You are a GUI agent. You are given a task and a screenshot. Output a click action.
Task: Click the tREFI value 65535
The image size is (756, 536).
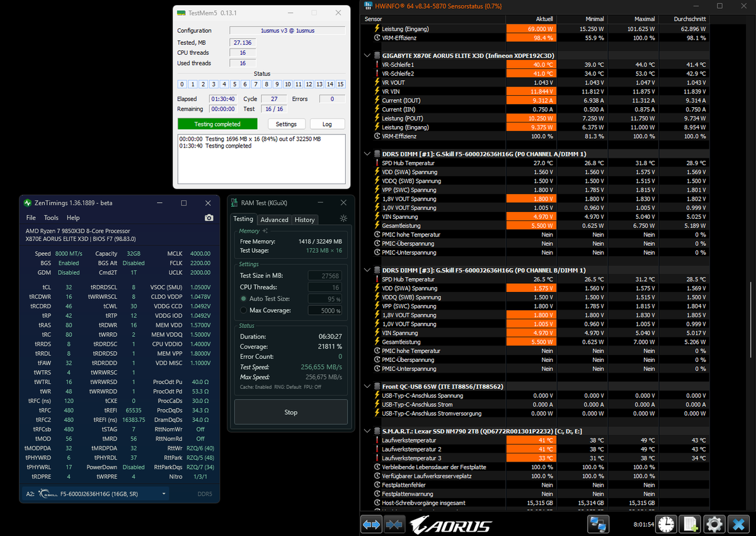pos(134,409)
